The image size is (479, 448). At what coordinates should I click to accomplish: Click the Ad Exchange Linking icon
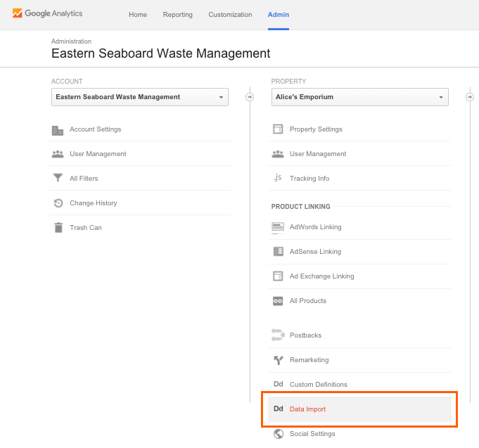278,276
